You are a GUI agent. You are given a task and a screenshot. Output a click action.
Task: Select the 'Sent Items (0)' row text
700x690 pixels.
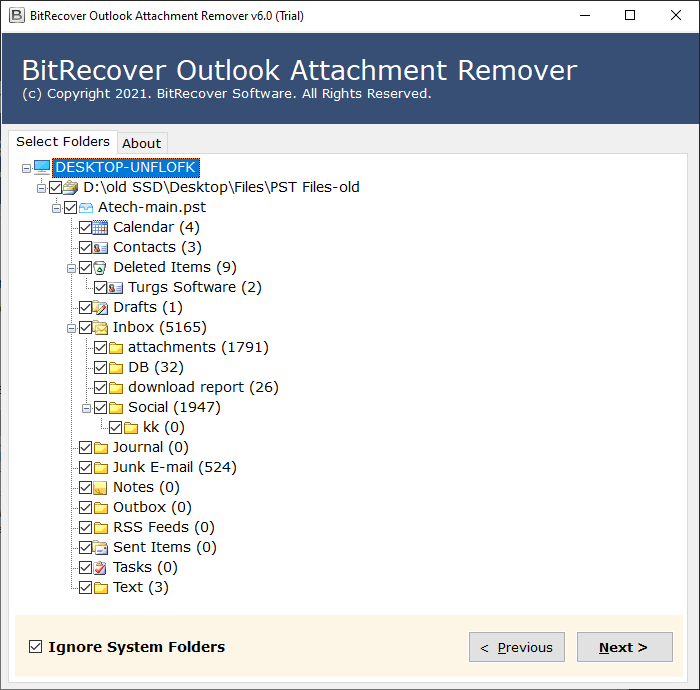click(x=165, y=547)
